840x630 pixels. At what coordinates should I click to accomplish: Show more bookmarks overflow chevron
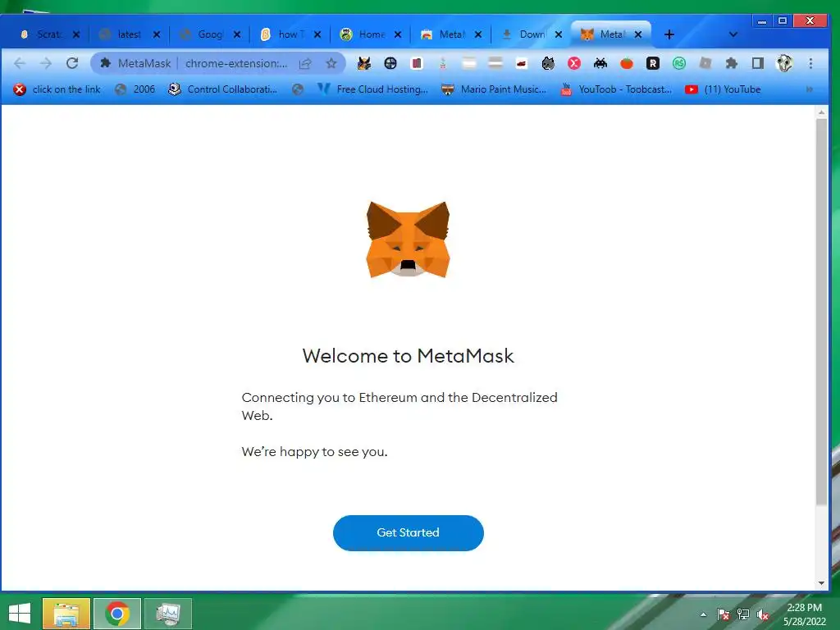point(810,89)
